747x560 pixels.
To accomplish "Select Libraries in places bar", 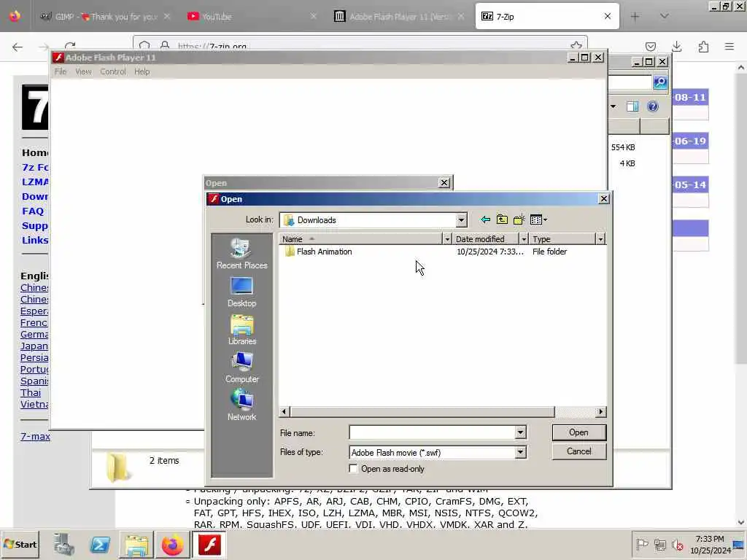I will (x=241, y=330).
